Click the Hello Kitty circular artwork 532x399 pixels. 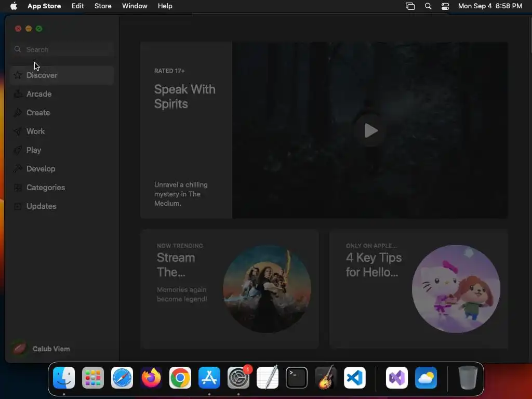(456, 289)
